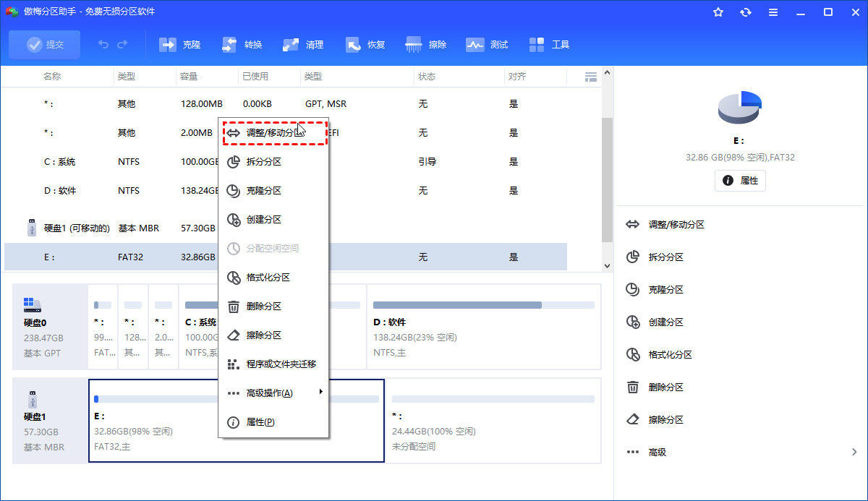The width and height of the screenshot is (868, 501).
Task: Open the hamburger menu in title bar
Action: click(773, 12)
